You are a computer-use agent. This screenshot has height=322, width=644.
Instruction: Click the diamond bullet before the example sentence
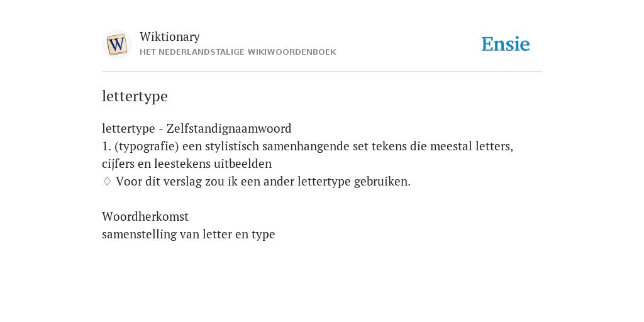107,181
